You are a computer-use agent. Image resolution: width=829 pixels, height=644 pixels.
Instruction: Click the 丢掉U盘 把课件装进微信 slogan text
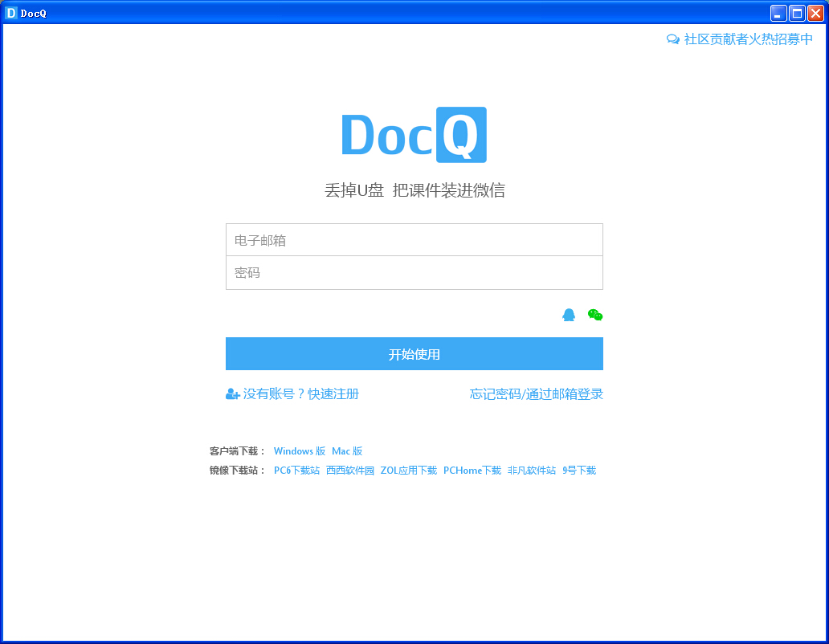pyautogui.click(x=414, y=190)
